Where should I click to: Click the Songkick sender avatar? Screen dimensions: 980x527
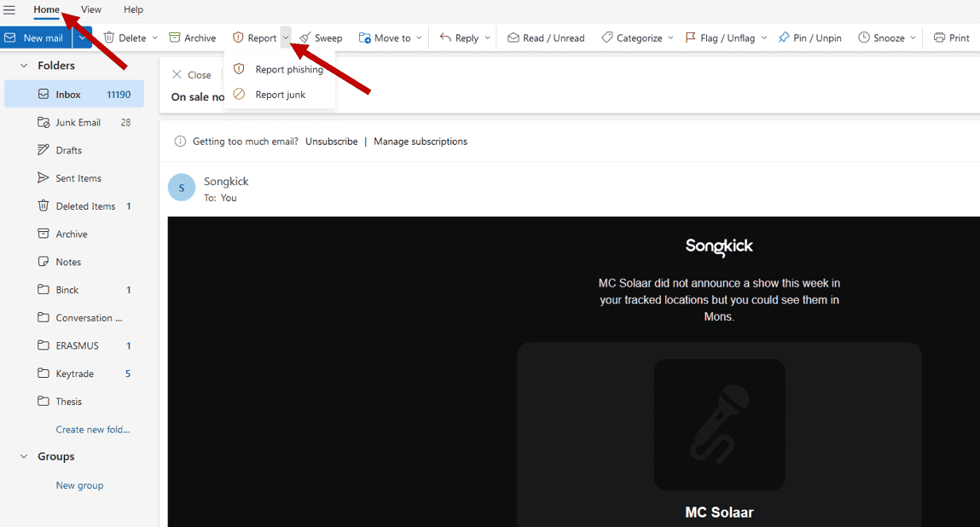[182, 187]
